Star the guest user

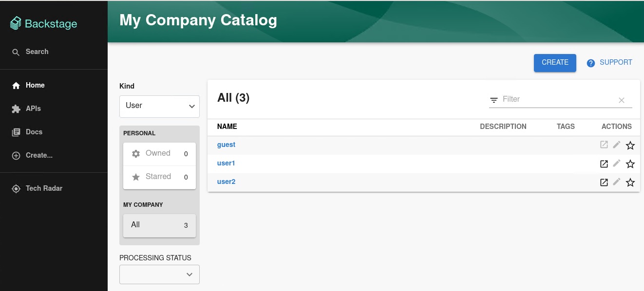tap(630, 145)
